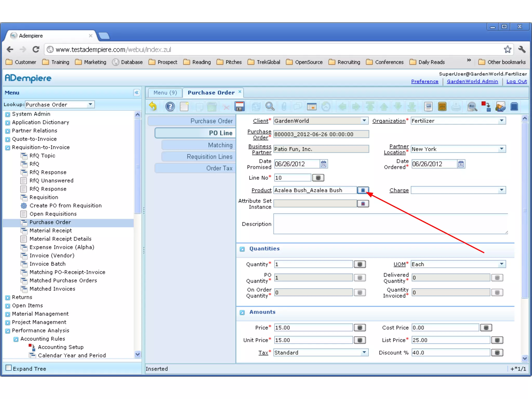Collapse the Requisition-to-Invoice tree node

click(x=8, y=148)
